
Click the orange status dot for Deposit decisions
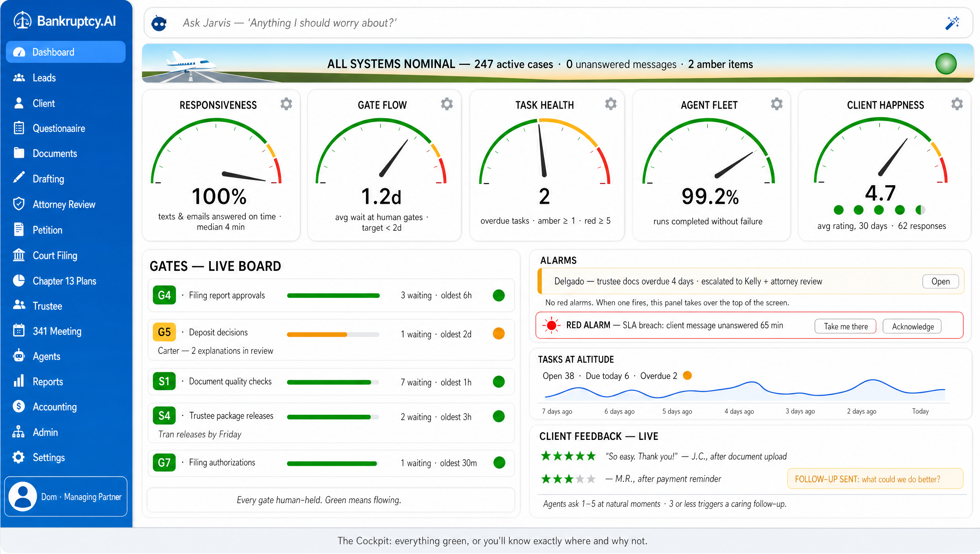[x=498, y=333]
